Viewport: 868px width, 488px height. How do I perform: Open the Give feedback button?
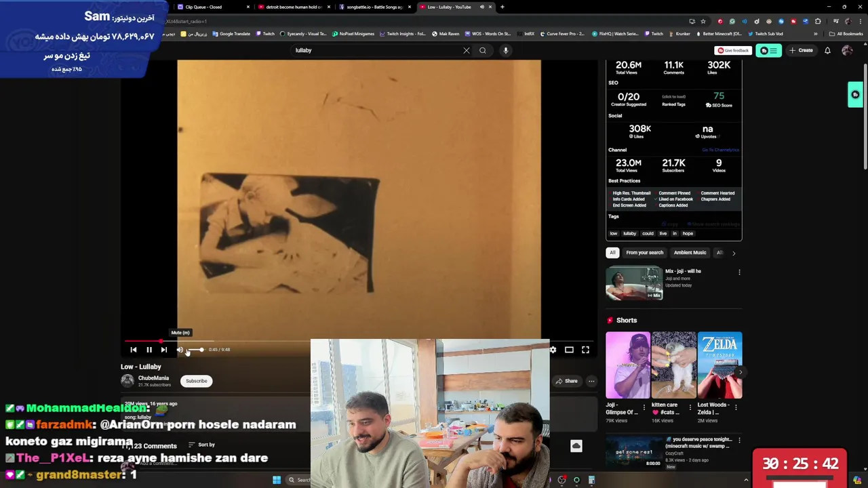coord(733,50)
